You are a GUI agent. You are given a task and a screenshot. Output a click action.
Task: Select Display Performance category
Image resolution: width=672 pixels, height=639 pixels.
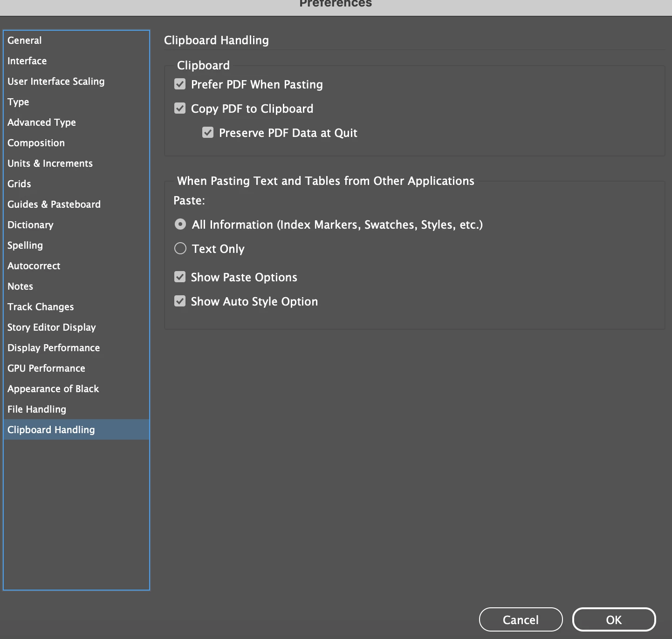point(76,348)
